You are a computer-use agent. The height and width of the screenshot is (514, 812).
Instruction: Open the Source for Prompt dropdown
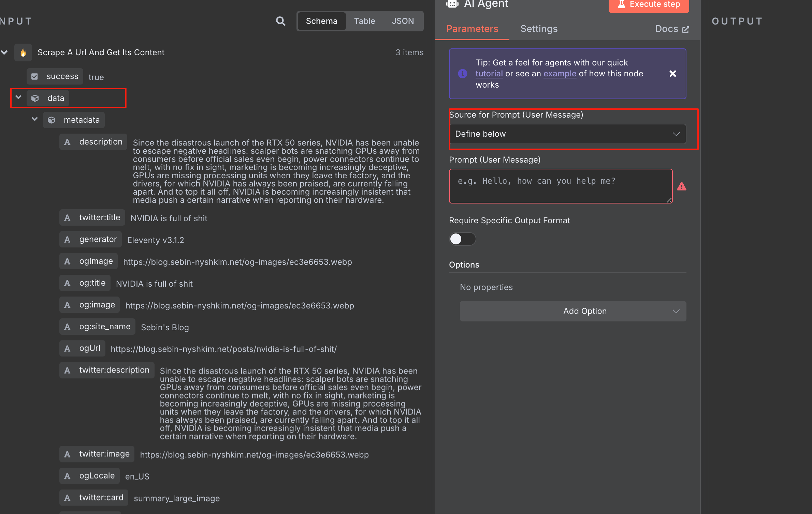coord(567,134)
